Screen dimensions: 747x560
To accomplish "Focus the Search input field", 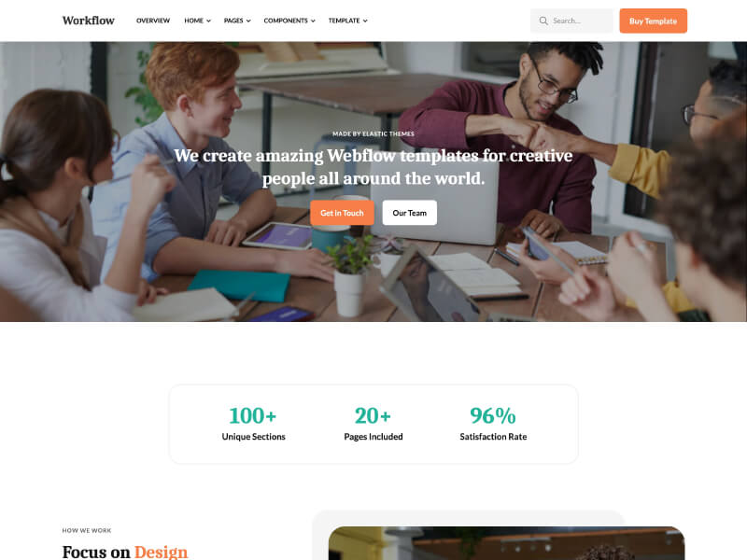I will (x=571, y=21).
